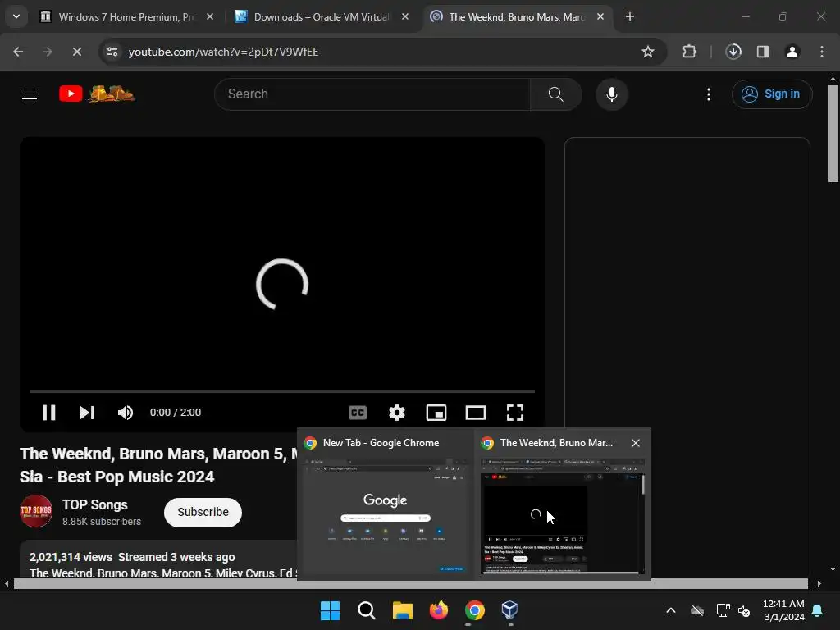Viewport: 840px width, 630px height.
Task: Focus the YouTube search field
Action: [372, 94]
